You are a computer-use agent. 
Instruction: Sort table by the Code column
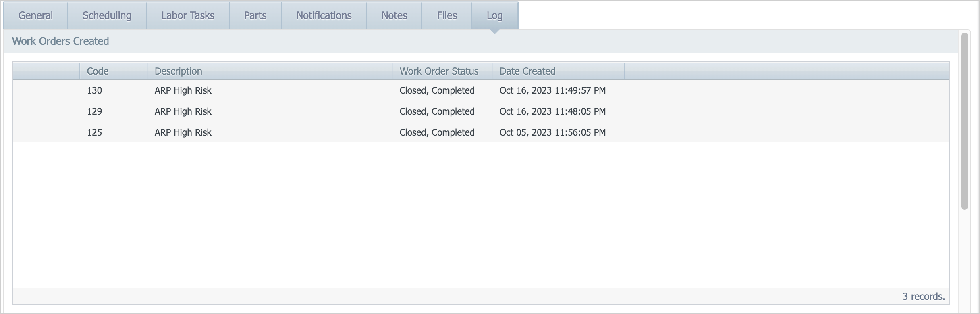click(97, 71)
